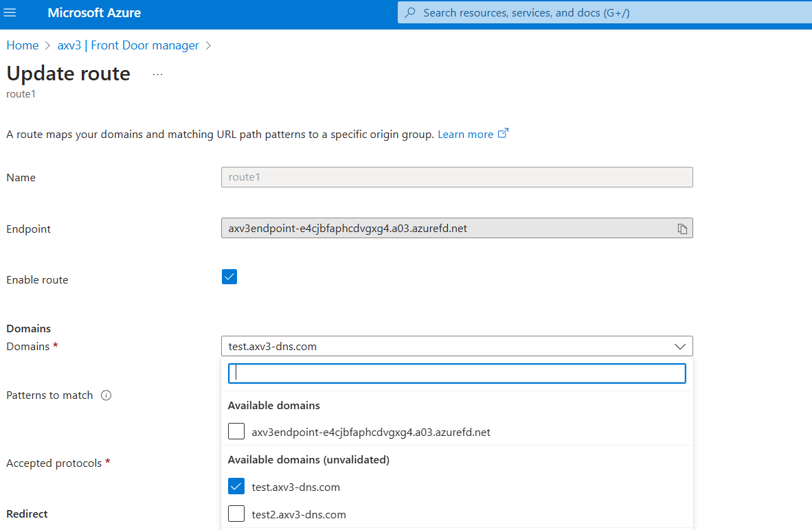Go to Home breadcrumb
Image resolution: width=812 pixels, height=530 pixels.
click(x=22, y=45)
